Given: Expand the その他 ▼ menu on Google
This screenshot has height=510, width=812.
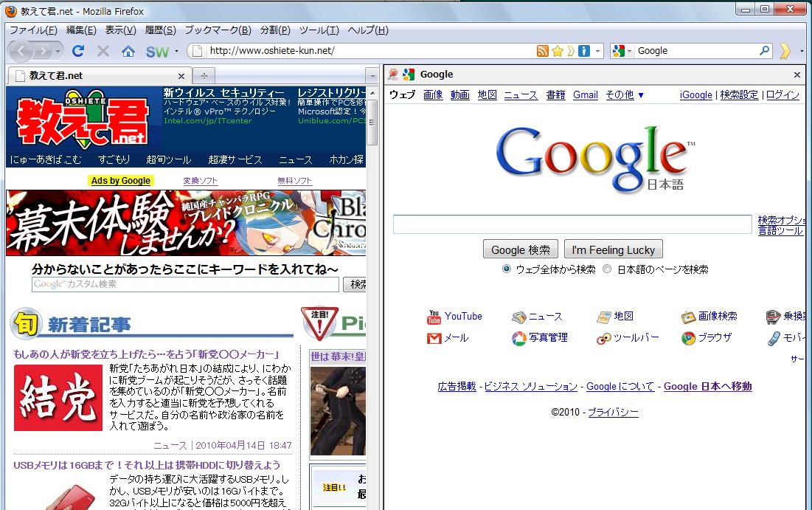Looking at the screenshot, I should coord(625,95).
